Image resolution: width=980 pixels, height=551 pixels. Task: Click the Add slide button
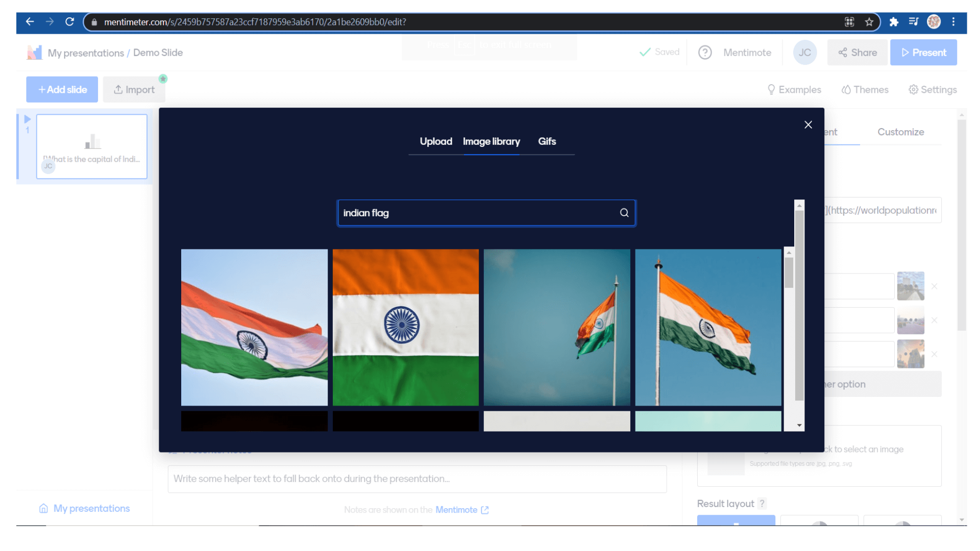click(62, 90)
